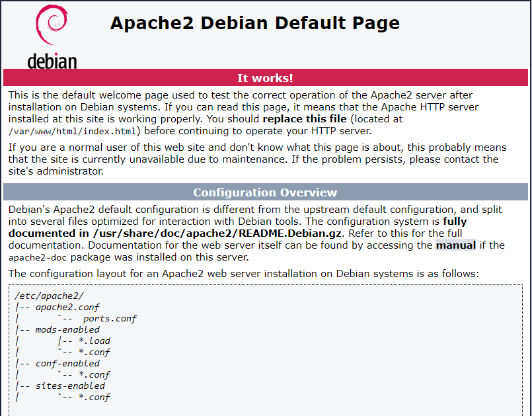Select the "sites-enabled" directory entry

click(70, 386)
